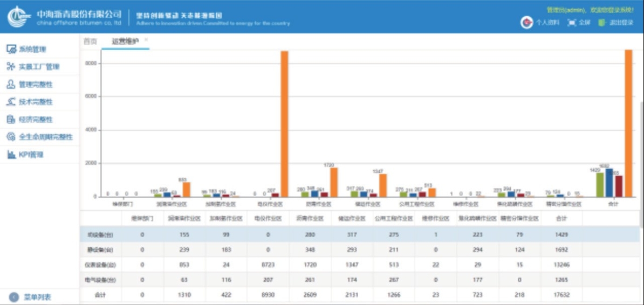This screenshot has height=305, width=644.
Task: Open the 个人资料 profile link
Action: (547, 23)
